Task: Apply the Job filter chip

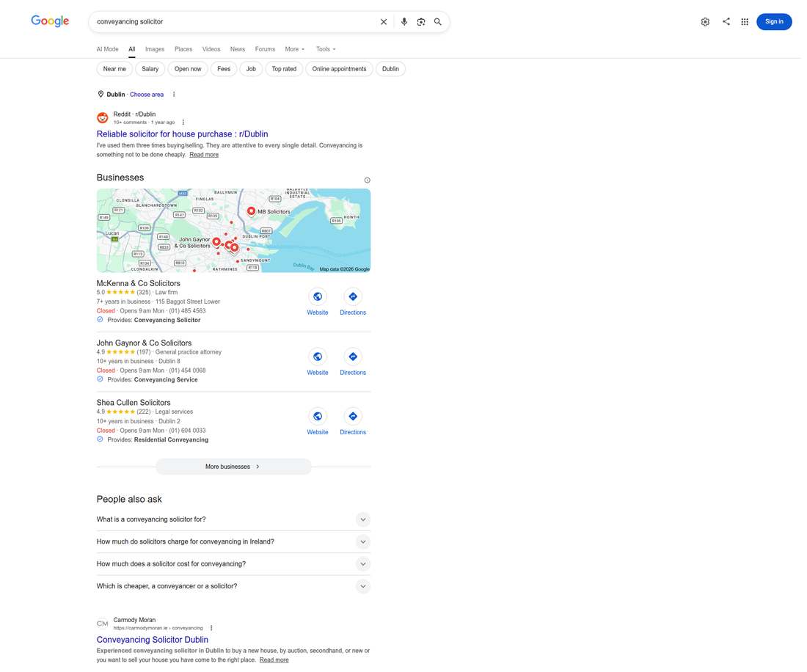Action: [251, 69]
